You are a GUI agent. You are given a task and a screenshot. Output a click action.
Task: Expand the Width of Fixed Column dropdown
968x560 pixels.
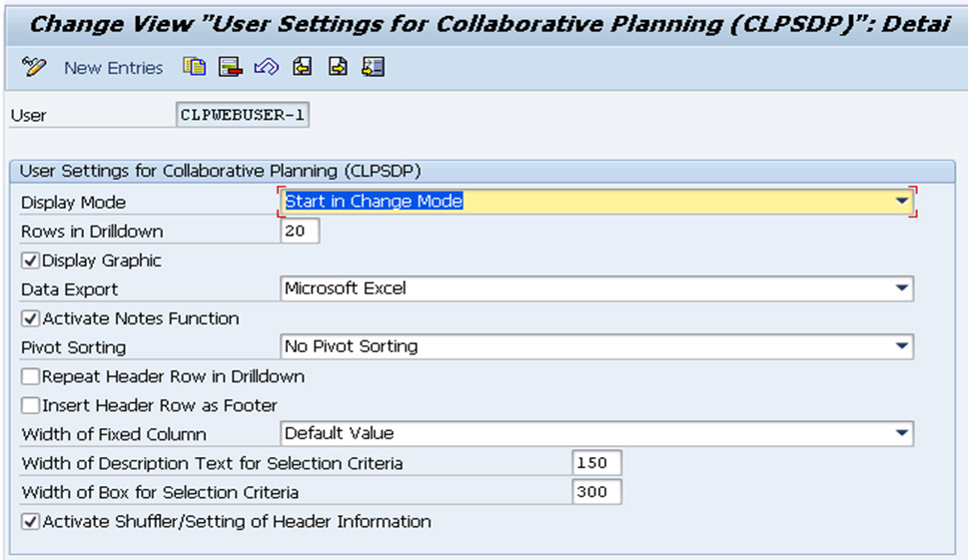coord(901,433)
